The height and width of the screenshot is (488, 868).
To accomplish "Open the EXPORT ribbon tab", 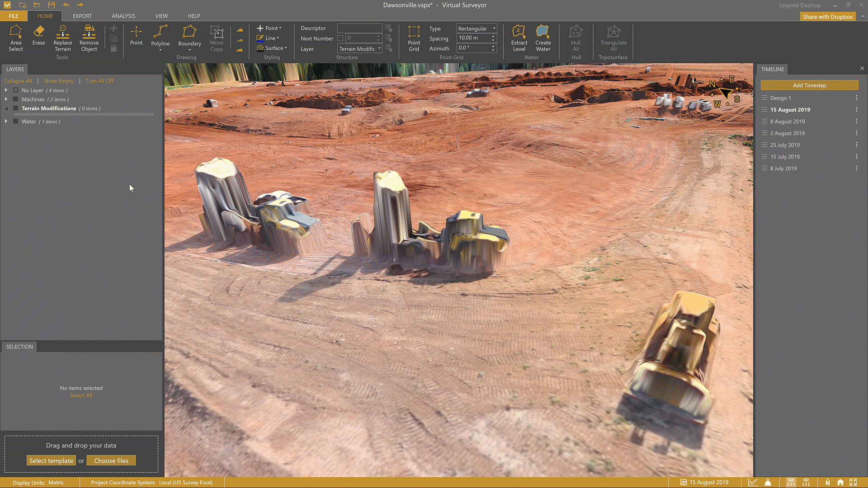I will click(x=82, y=16).
